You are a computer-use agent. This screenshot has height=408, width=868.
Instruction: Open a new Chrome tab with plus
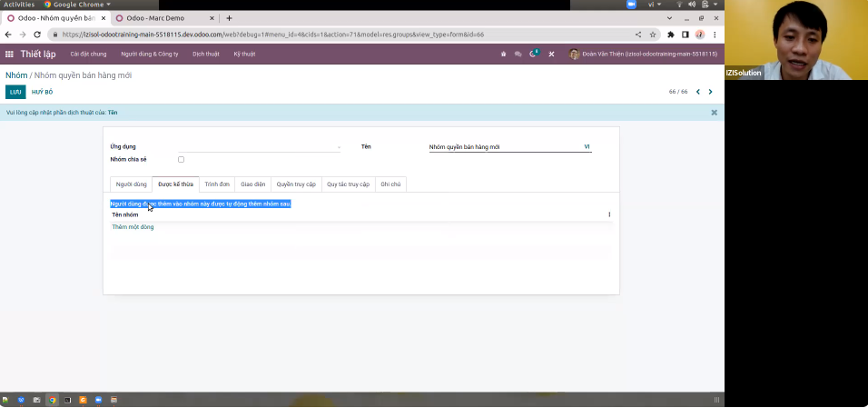[x=229, y=18]
